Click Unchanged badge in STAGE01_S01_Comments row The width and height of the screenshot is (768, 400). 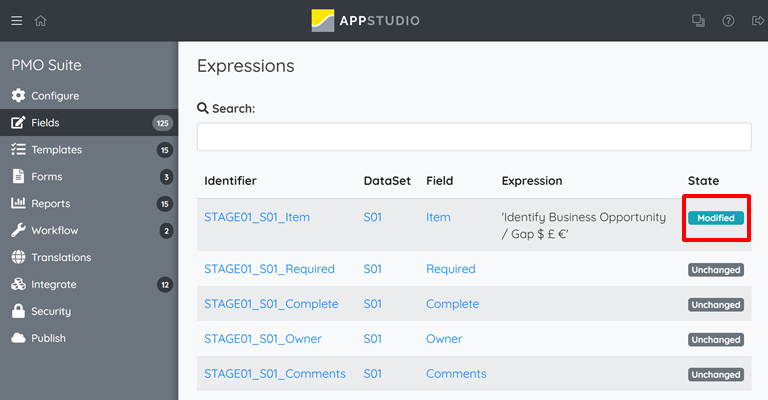(x=716, y=375)
